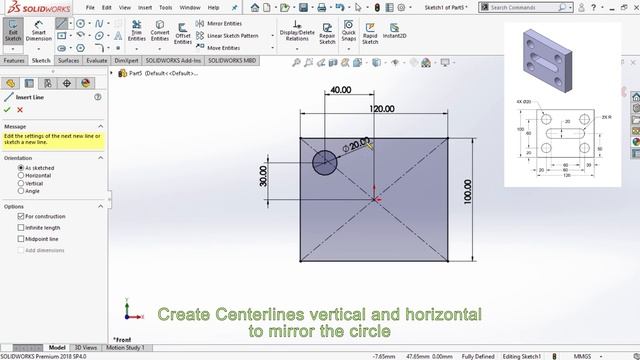640x360 pixels.
Task: Select the Corner Rectangle tool
Action: click(x=61, y=36)
